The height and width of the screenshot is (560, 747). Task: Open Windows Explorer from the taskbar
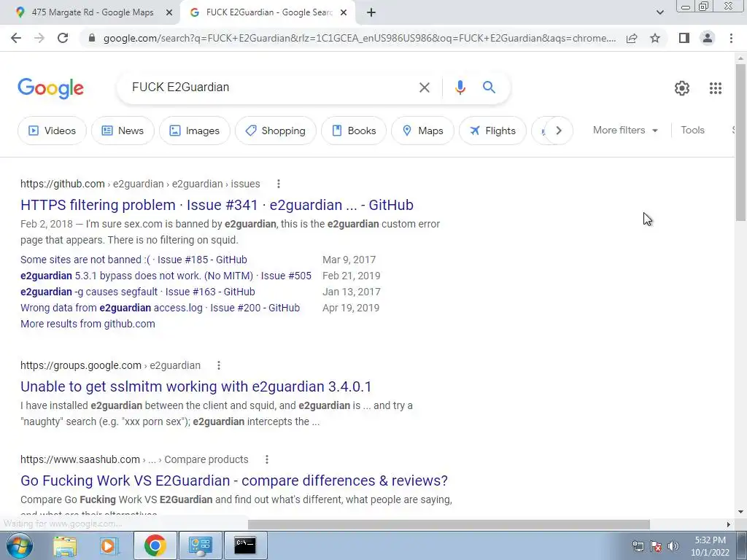tap(65, 545)
